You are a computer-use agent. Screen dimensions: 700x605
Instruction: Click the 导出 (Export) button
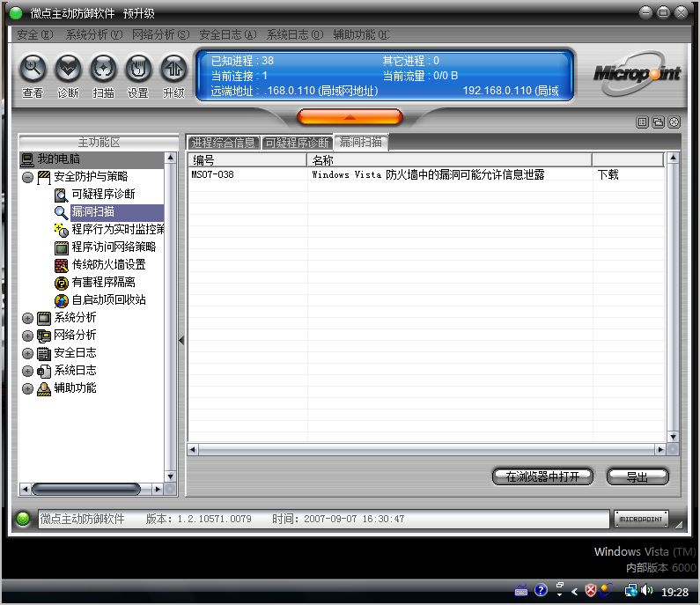click(637, 476)
